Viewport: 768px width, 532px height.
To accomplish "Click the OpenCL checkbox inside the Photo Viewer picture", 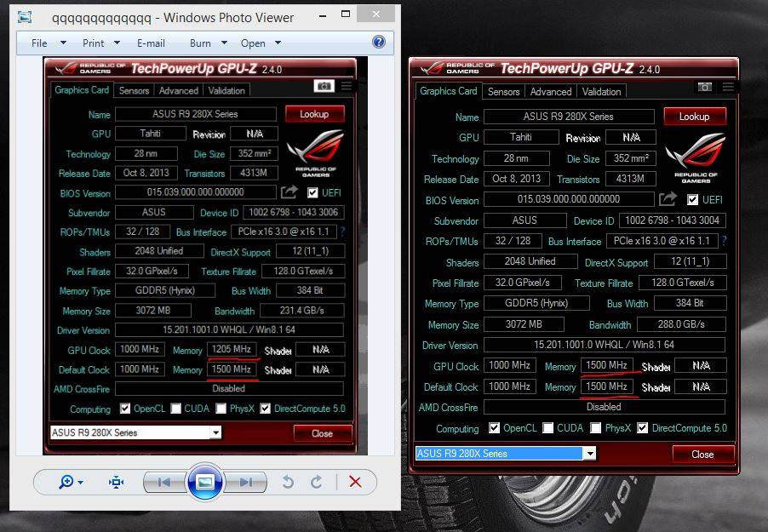I will tap(125, 409).
